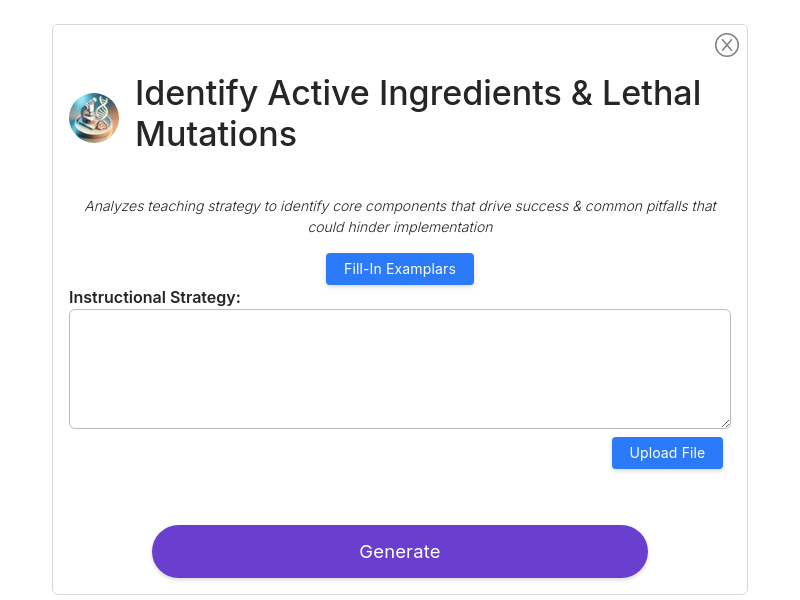
Task: Click the 'Identify Active Ingredients & Lethal Mutations' heading
Action: 418,113
